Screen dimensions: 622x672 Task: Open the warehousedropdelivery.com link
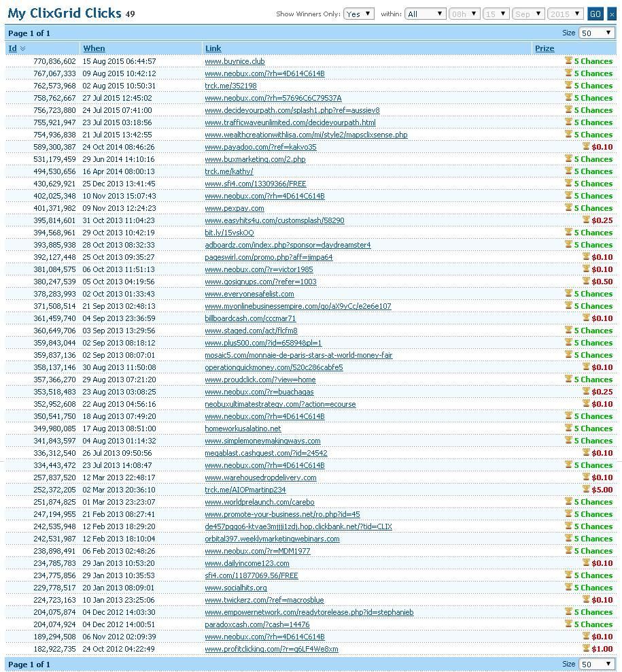(x=260, y=477)
